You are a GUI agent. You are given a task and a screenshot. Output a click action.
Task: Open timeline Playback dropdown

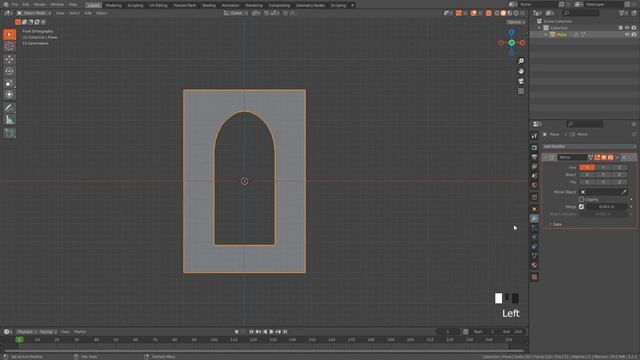tap(27, 332)
